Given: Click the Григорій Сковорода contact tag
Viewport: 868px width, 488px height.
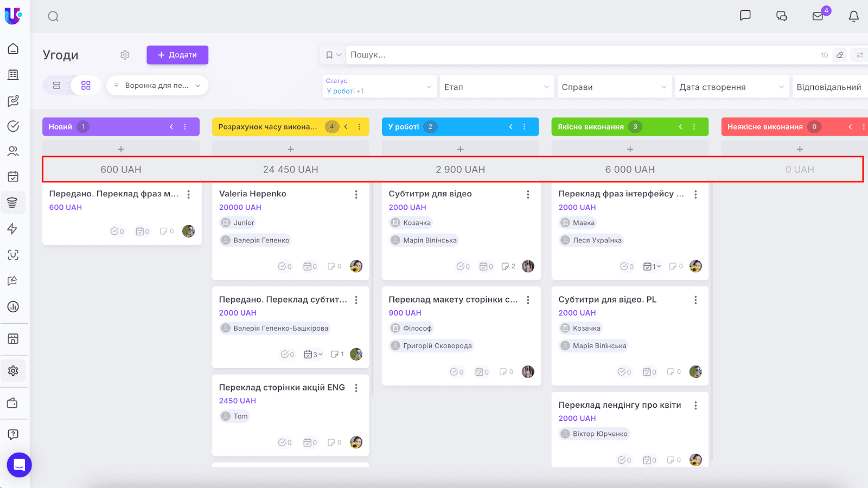Looking at the screenshot, I should pos(431,346).
